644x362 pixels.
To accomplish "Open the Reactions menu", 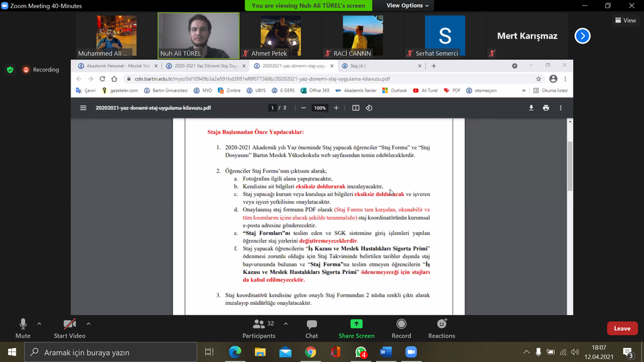I will pos(441,328).
